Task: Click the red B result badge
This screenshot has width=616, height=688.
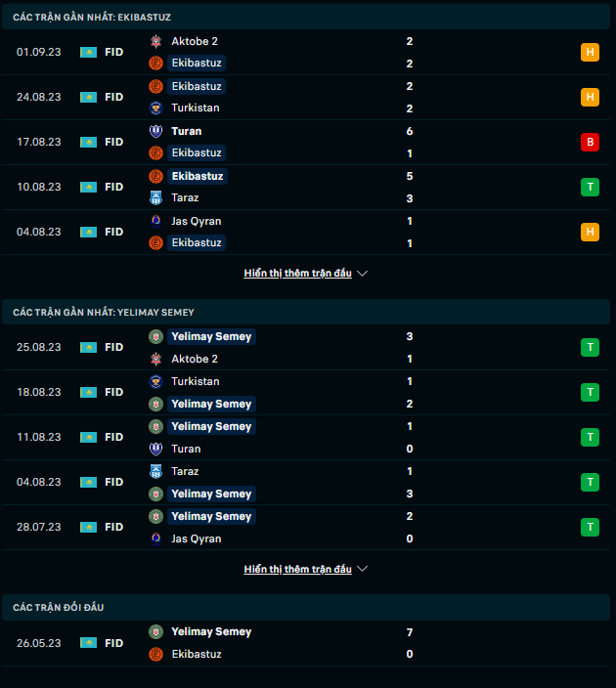Action: (x=590, y=142)
